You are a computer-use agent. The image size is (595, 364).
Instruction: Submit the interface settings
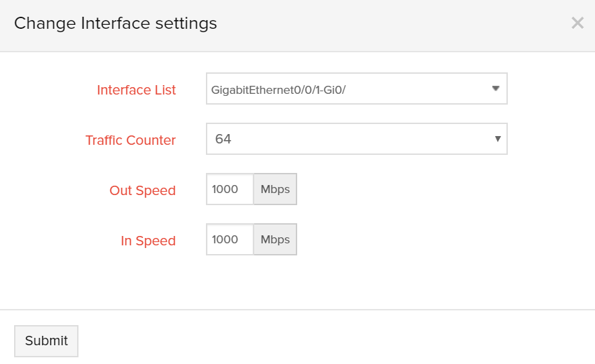pos(46,341)
